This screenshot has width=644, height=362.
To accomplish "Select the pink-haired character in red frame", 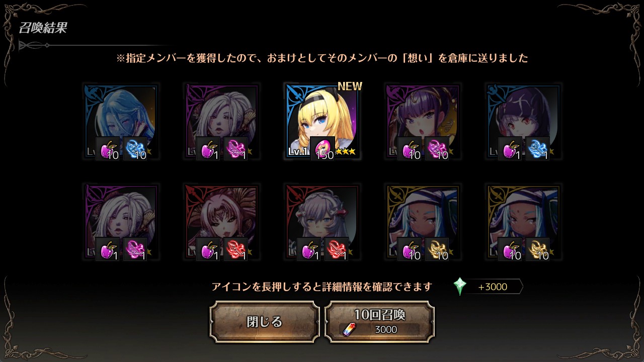I will pos(221,222).
